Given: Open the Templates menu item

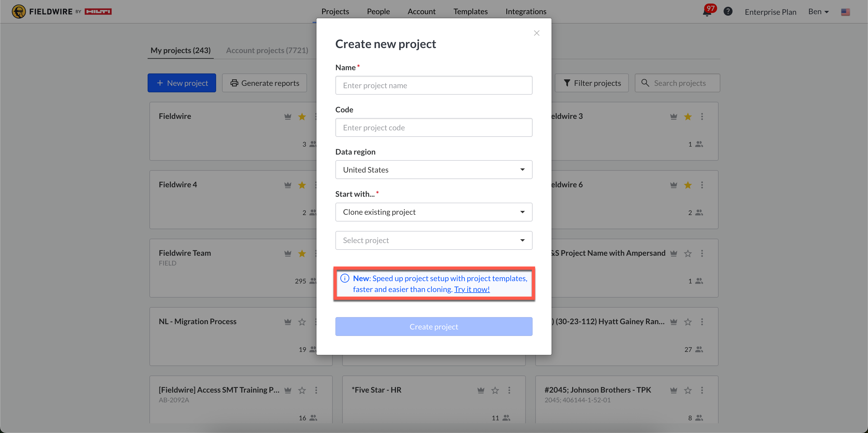Looking at the screenshot, I should click(470, 12).
